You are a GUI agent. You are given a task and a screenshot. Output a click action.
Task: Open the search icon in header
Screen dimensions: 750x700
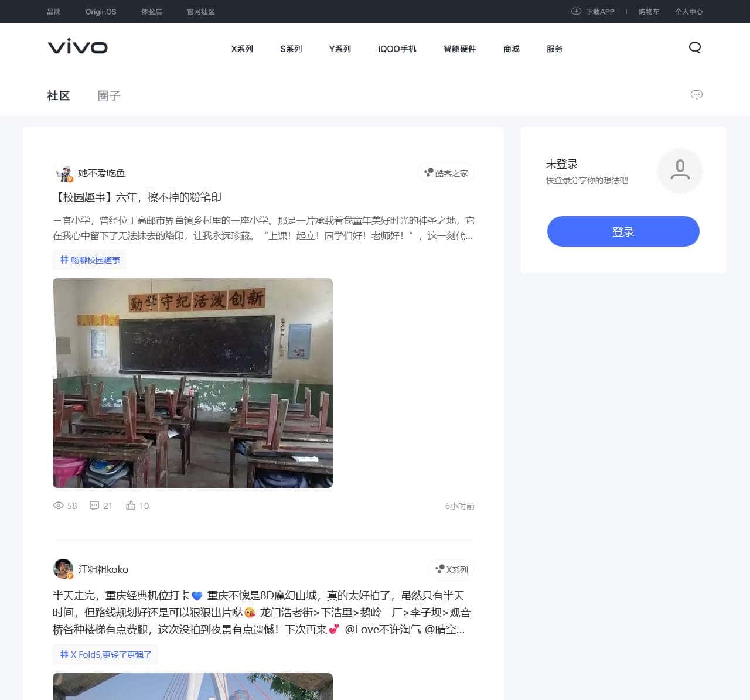click(x=695, y=48)
